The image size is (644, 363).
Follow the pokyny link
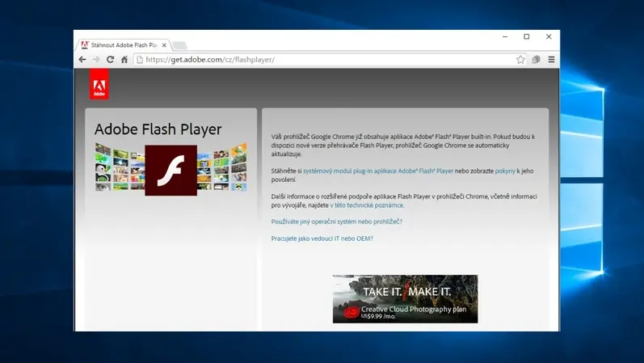coord(505,171)
